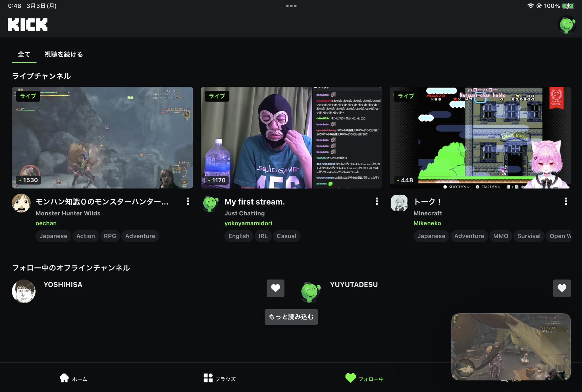Toggle follow heart next to YOSHIHISA
This screenshot has width=582, height=392.
(x=275, y=288)
